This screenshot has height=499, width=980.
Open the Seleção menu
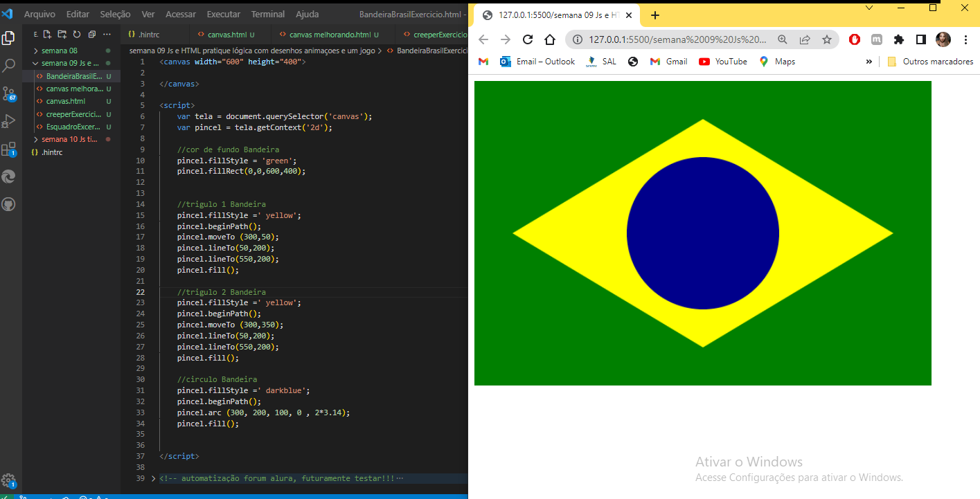[x=115, y=14]
